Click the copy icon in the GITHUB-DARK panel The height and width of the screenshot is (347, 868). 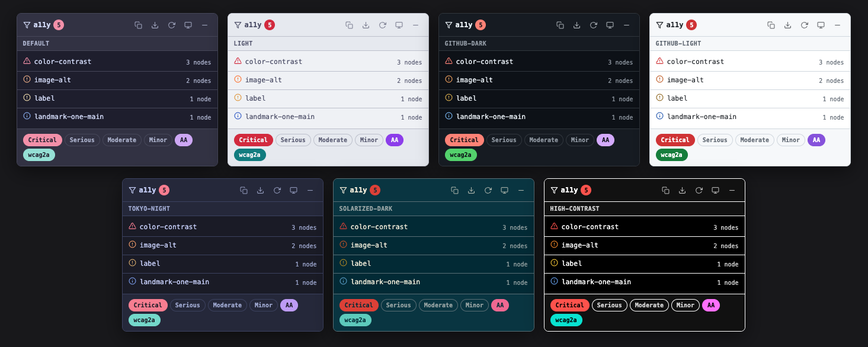[560, 25]
